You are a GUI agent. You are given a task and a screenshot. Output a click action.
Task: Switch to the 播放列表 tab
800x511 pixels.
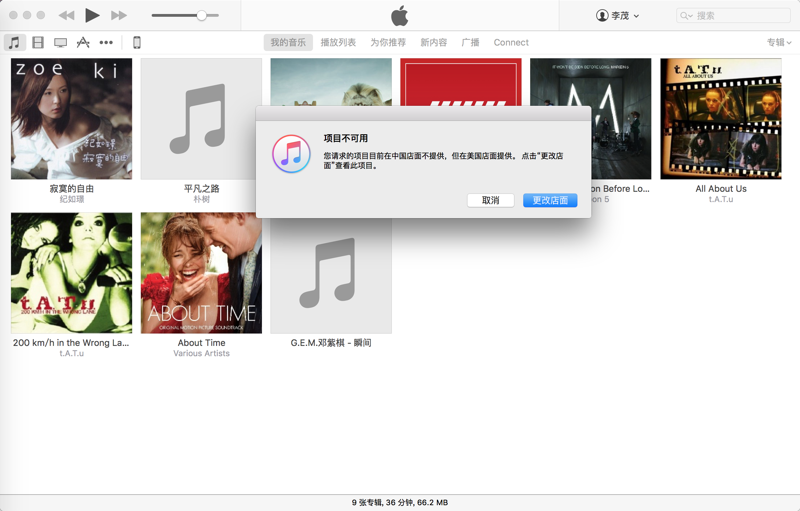click(x=338, y=42)
